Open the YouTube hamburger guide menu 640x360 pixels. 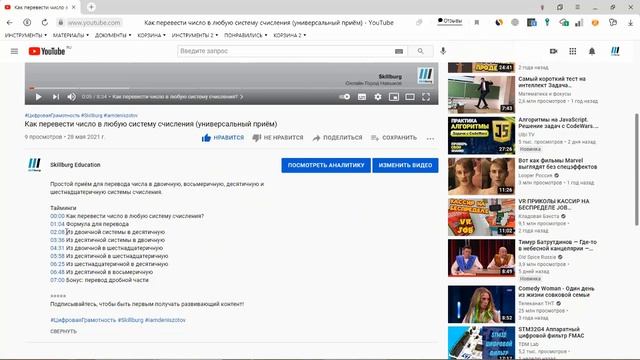(x=14, y=51)
